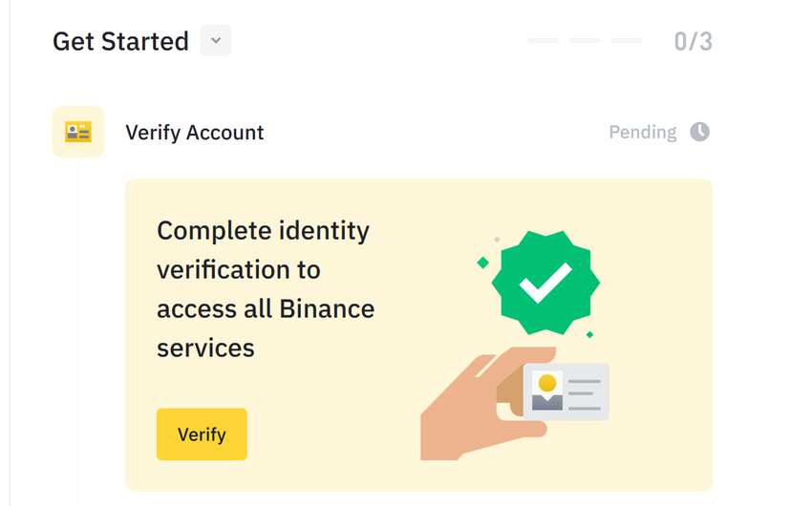812x506 pixels.
Task: Click the Get Started heading
Action: [120, 42]
